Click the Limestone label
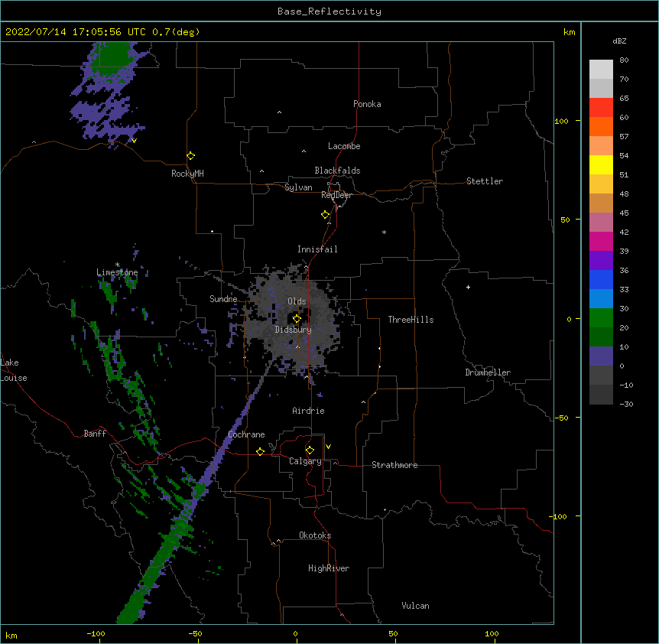 pos(117,272)
